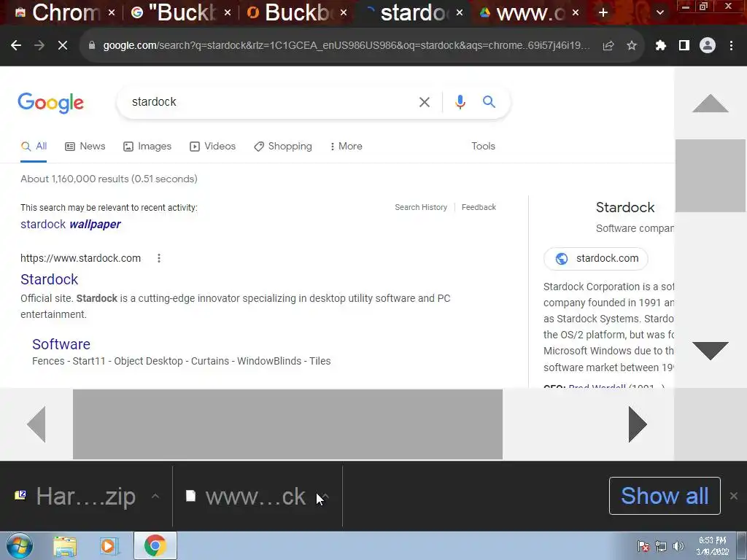This screenshot has width=747, height=560.
Task: Open the volume speaker tray icon
Action: (678, 546)
